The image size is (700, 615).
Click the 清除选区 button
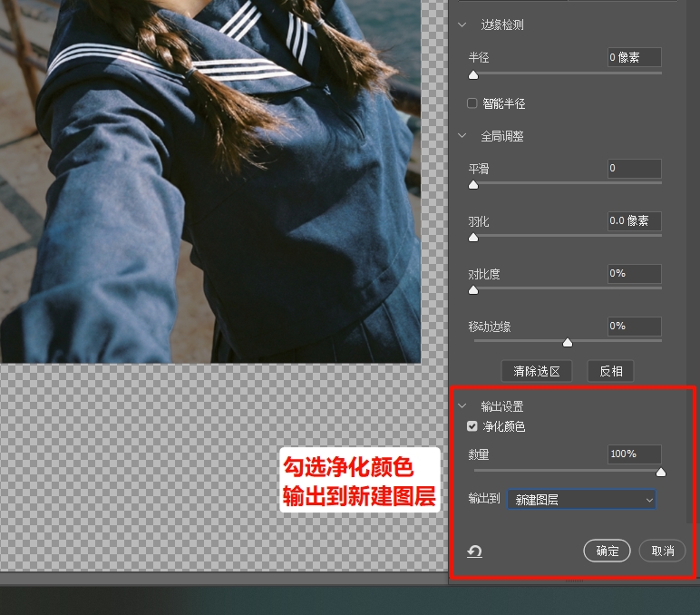[537, 371]
